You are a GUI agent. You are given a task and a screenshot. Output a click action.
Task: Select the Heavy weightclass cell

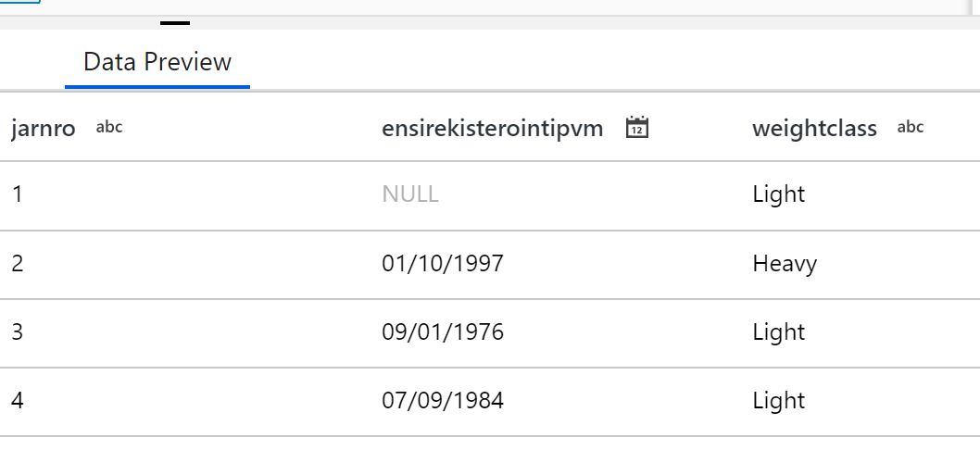(785, 264)
